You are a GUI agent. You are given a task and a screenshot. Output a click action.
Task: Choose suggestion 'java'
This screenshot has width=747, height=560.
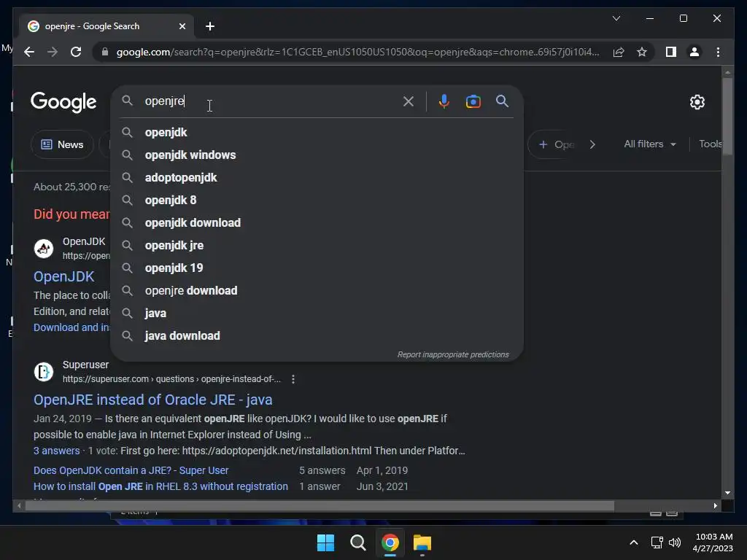pyautogui.click(x=317, y=314)
